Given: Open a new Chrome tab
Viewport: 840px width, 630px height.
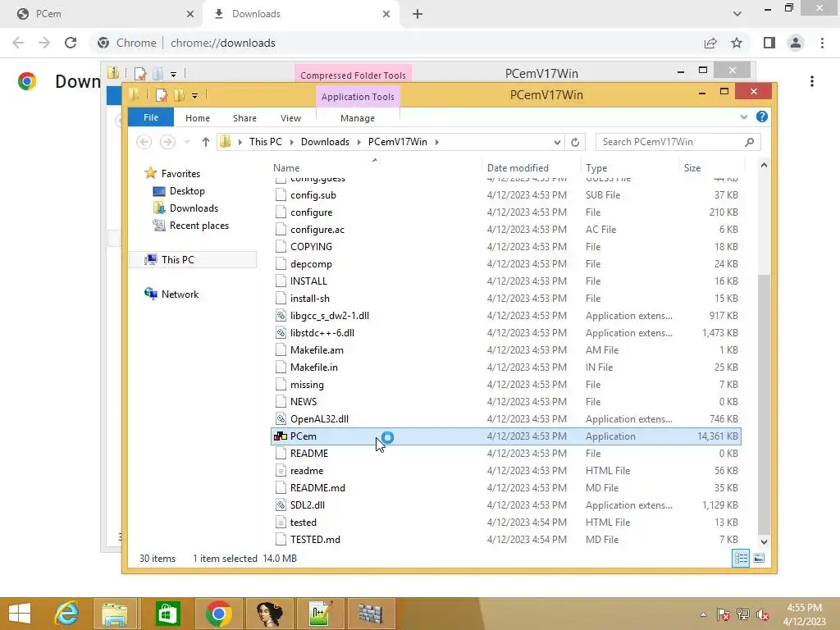Looking at the screenshot, I should coord(418,14).
